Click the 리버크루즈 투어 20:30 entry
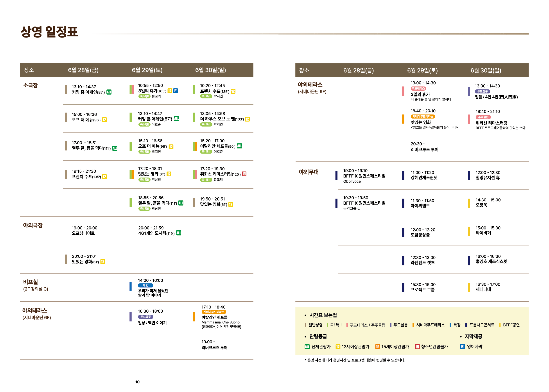 tap(424, 147)
